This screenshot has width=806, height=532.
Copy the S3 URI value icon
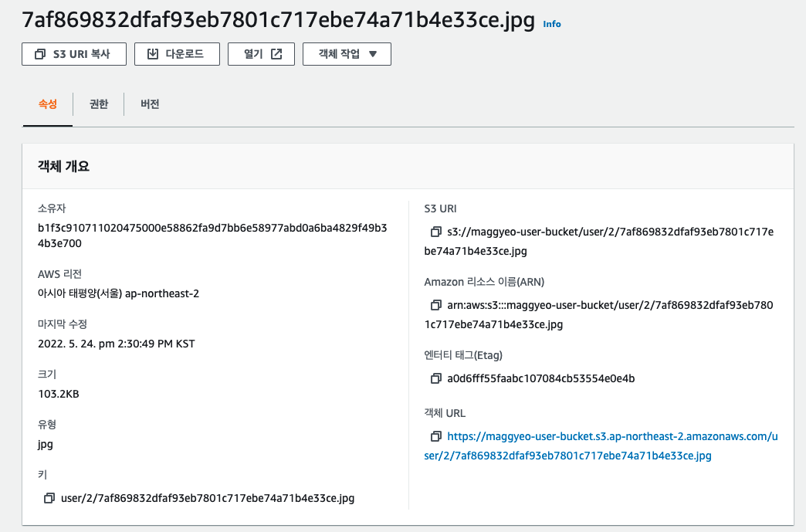click(x=436, y=232)
